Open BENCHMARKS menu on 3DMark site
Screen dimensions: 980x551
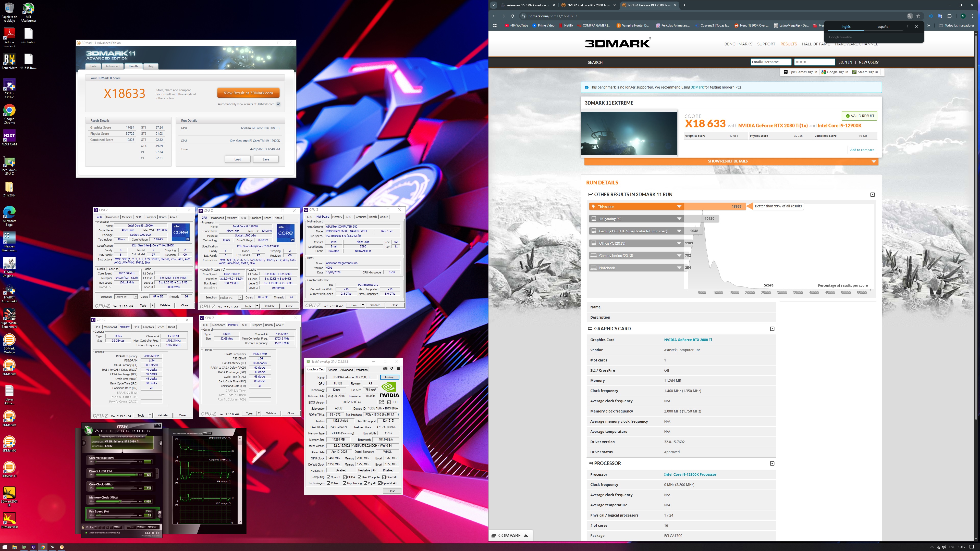pyautogui.click(x=738, y=44)
